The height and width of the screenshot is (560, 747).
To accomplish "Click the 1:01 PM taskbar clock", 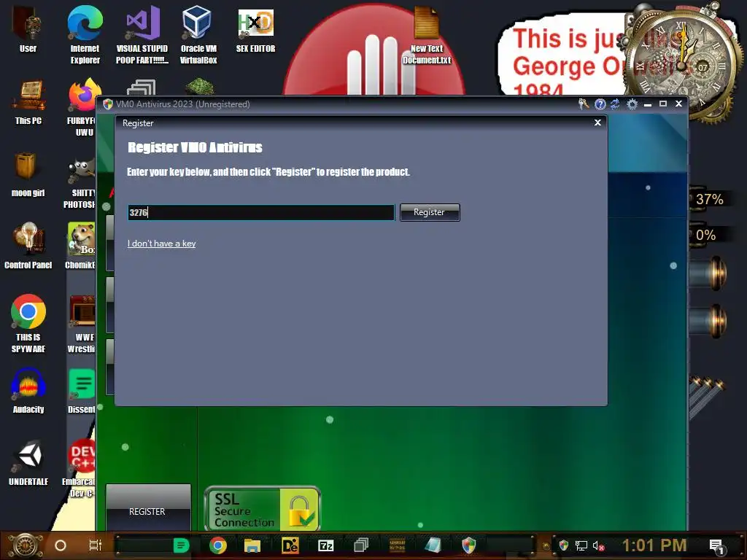I will pos(654,545).
